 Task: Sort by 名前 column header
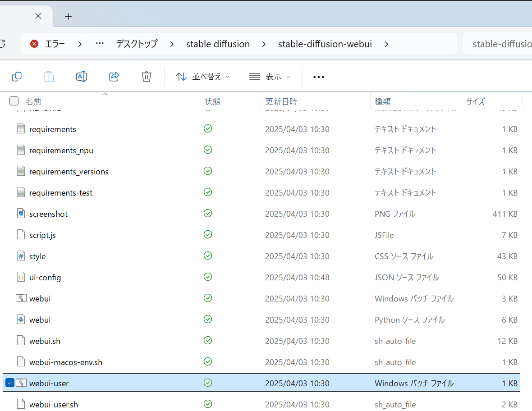(x=33, y=101)
